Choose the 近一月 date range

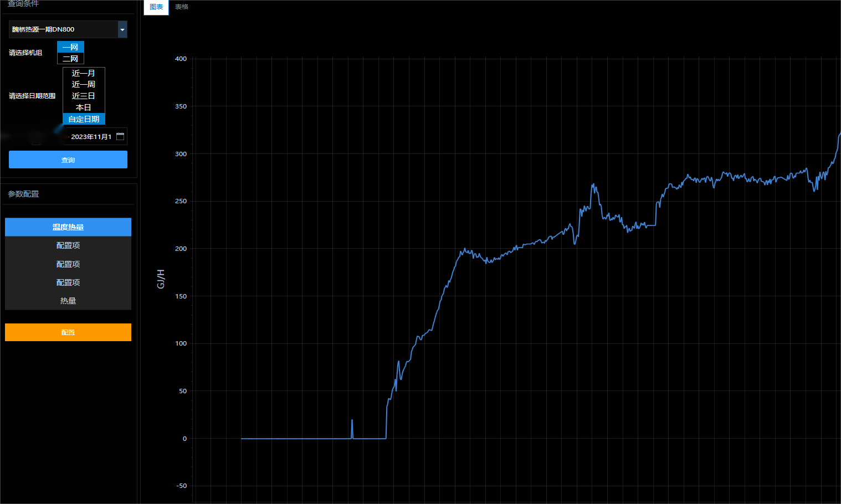[84, 73]
